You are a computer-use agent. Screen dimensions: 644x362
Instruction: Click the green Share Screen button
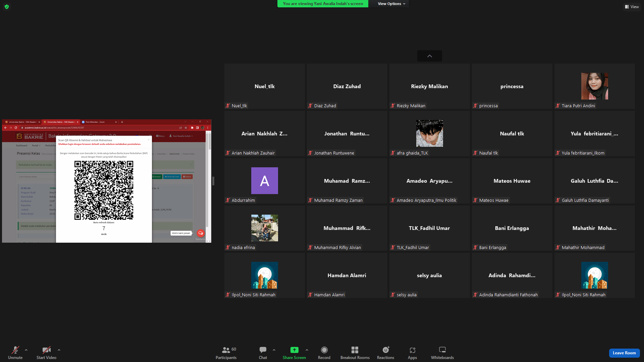[x=294, y=353]
